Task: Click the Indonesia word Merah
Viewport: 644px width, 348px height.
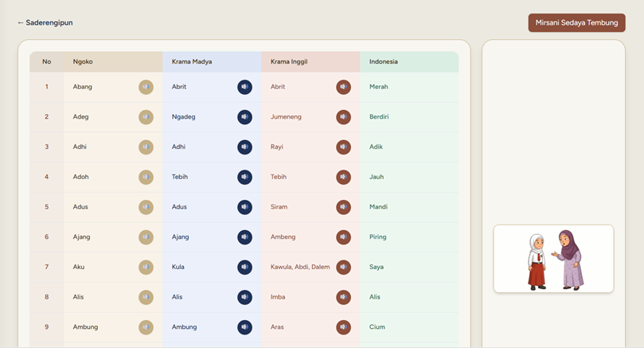Action: (x=379, y=87)
